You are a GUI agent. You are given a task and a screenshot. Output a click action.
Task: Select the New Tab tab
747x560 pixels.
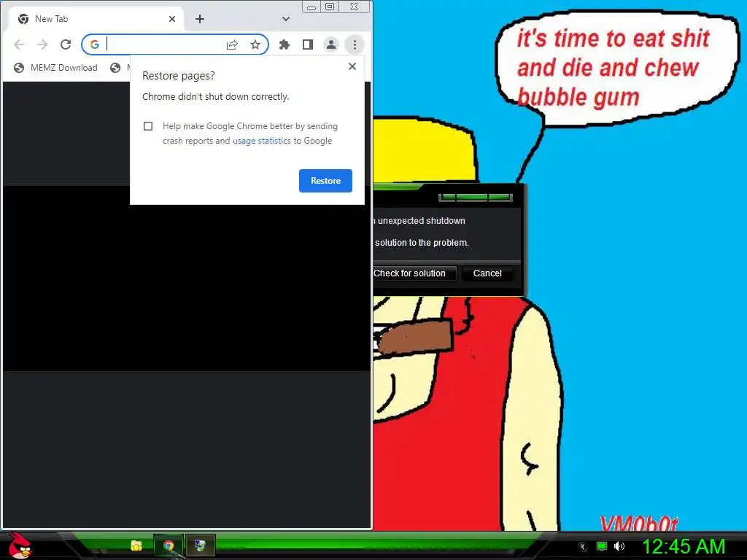[x=96, y=18]
